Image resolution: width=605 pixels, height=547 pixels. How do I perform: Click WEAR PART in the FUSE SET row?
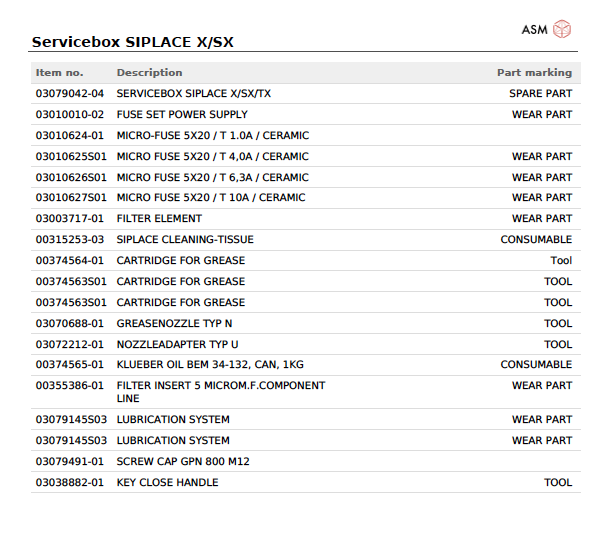[x=542, y=115]
